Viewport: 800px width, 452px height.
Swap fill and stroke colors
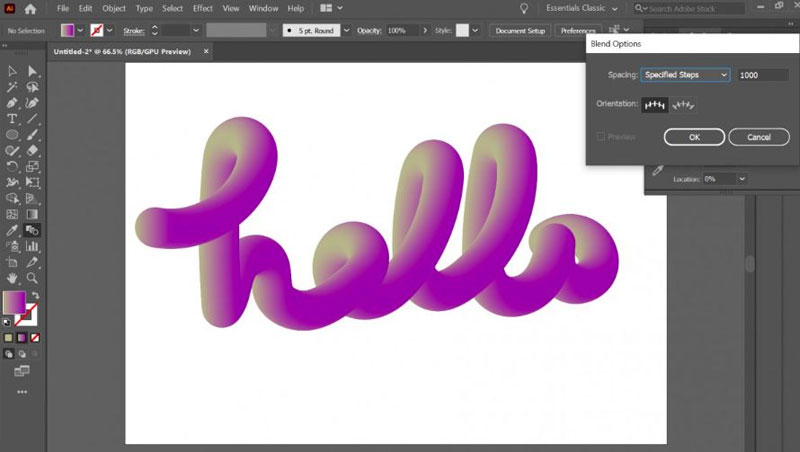[x=35, y=295]
